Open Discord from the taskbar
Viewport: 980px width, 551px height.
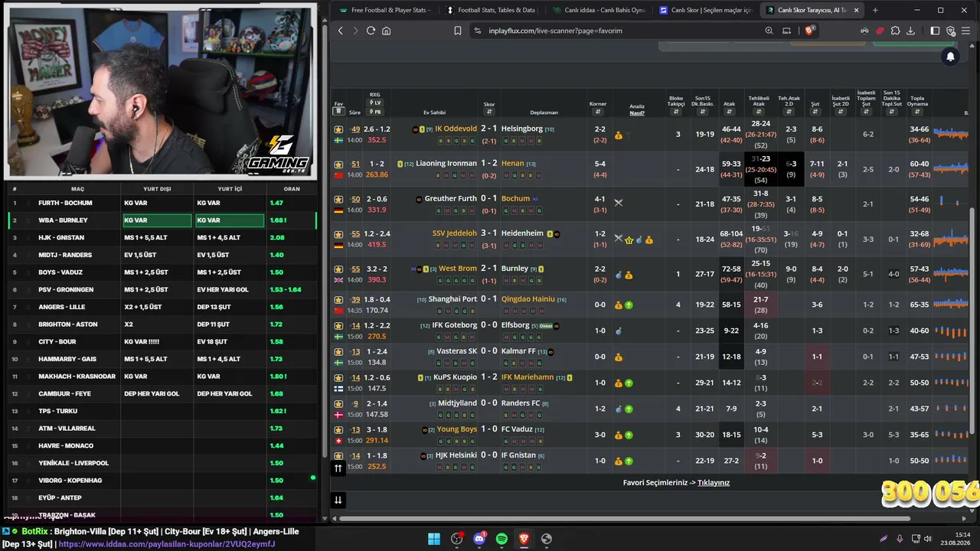(x=479, y=539)
